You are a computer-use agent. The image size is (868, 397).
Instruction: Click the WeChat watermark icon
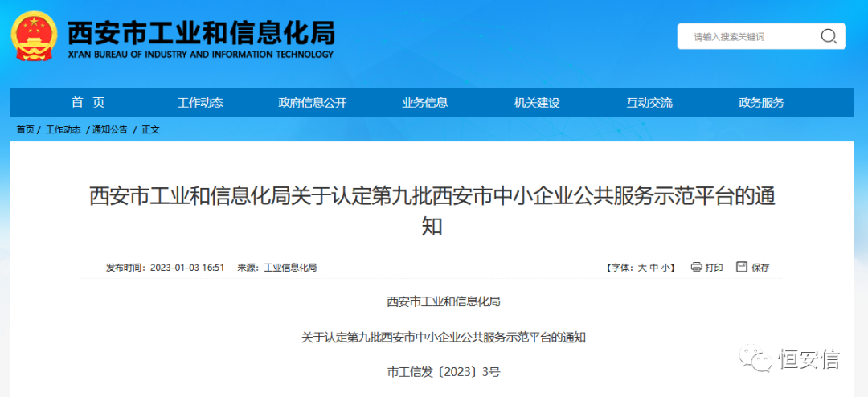[755, 359]
